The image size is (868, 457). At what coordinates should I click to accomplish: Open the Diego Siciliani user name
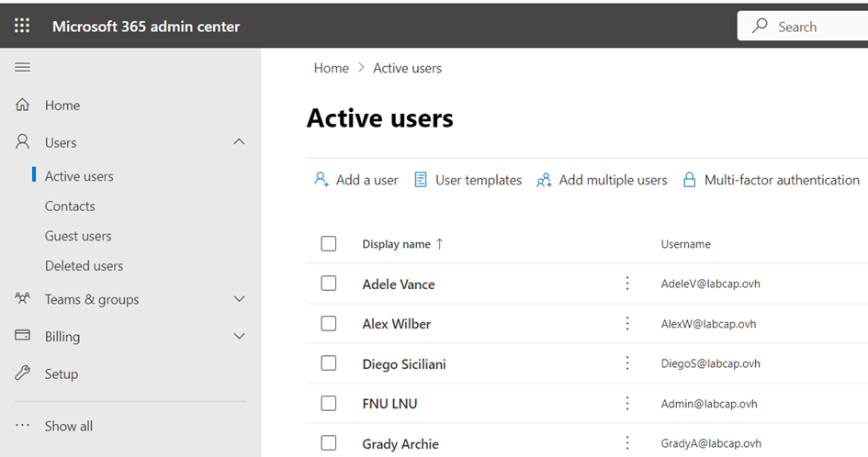pyautogui.click(x=404, y=364)
